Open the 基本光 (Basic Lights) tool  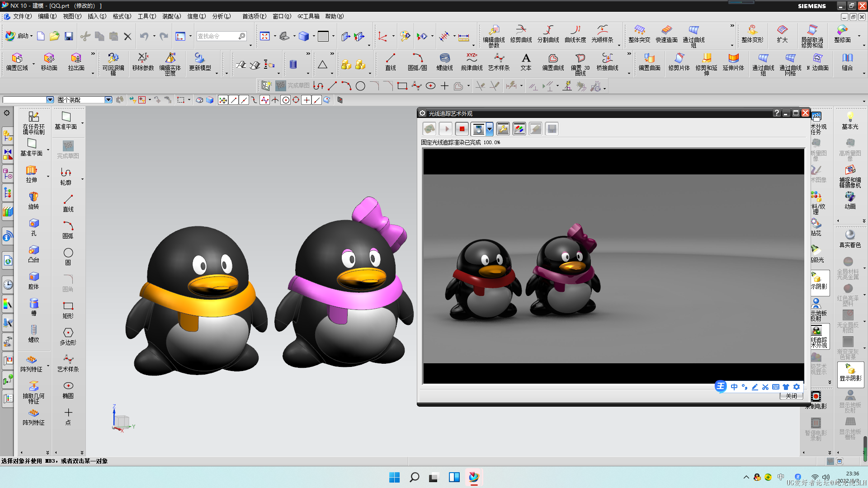tap(850, 121)
